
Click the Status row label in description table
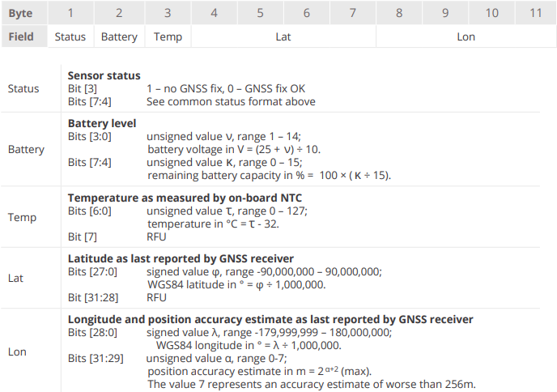[23, 88]
